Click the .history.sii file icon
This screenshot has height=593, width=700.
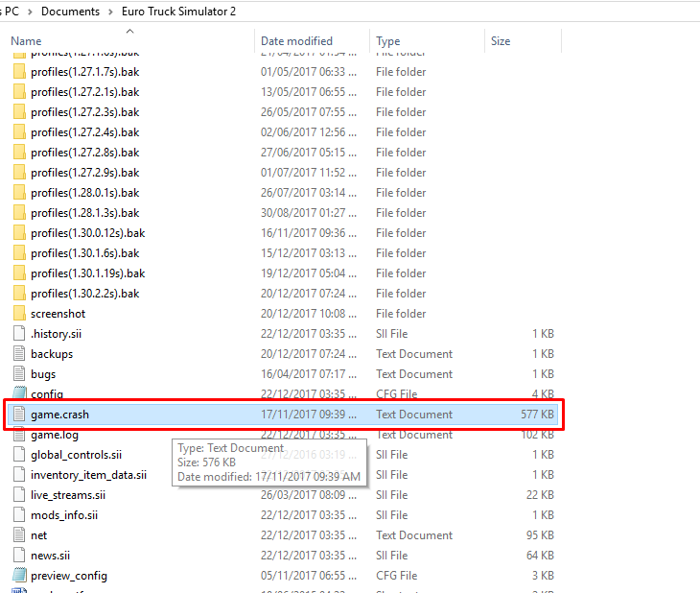tap(19, 333)
